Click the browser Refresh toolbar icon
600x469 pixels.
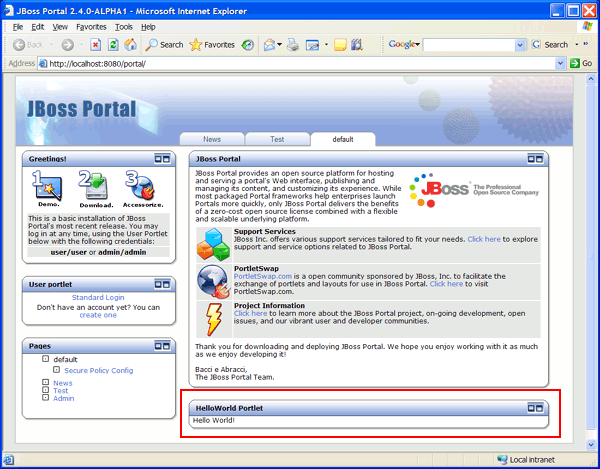tap(113, 44)
